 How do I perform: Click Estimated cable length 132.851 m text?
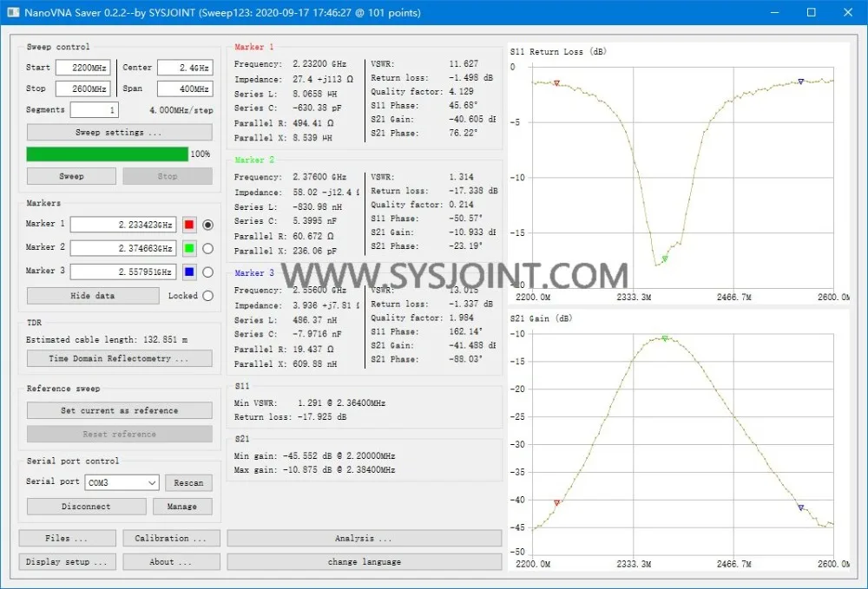pos(106,339)
